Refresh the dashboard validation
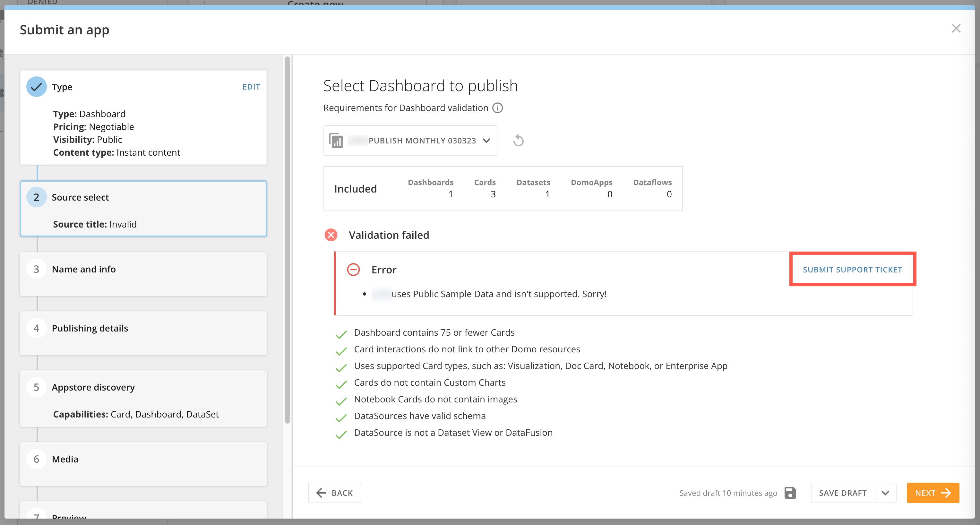Viewport: 980px width, 525px height. [x=518, y=141]
